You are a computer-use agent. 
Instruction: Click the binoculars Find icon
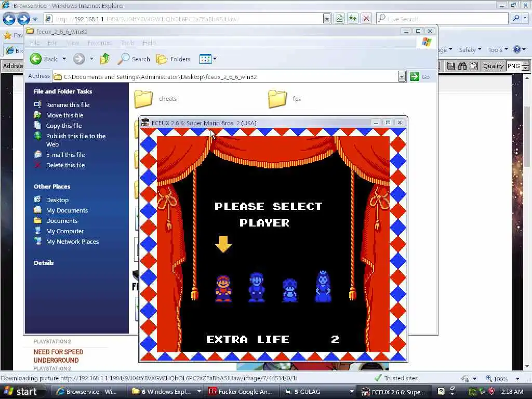tap(462, 66)
